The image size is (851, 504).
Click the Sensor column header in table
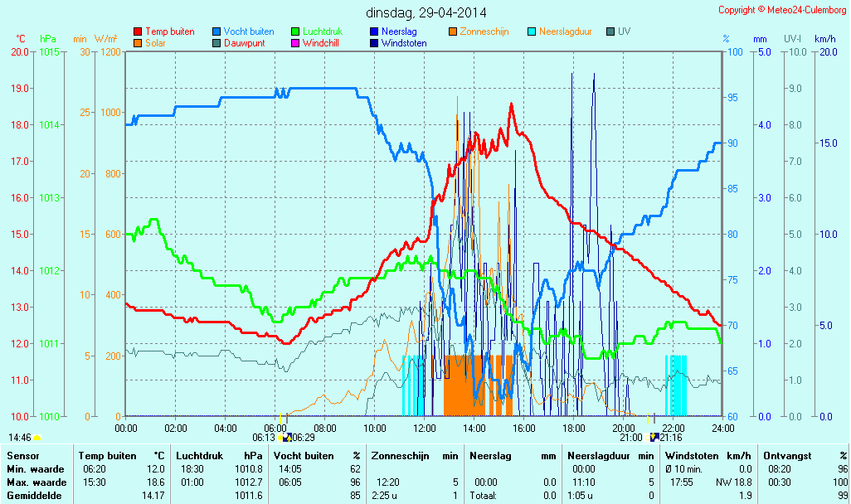(x=22, y=456)
